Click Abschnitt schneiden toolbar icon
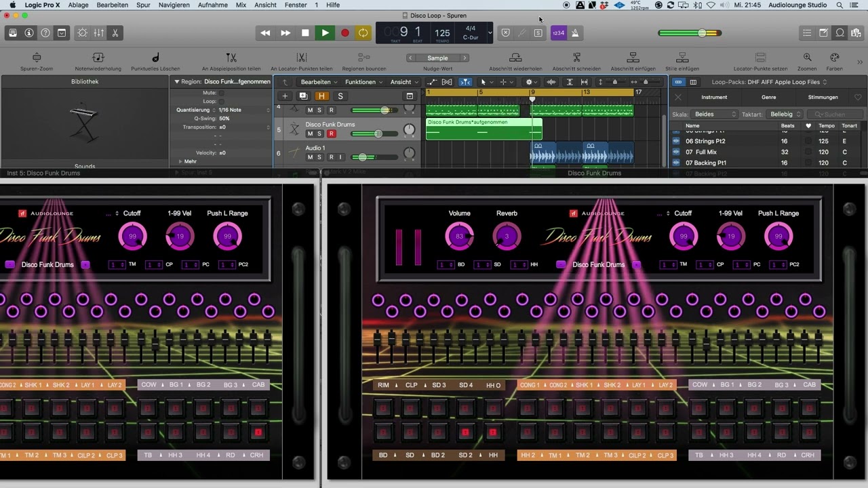This screenshot has height=488, width=868. (x=576, y=58)
